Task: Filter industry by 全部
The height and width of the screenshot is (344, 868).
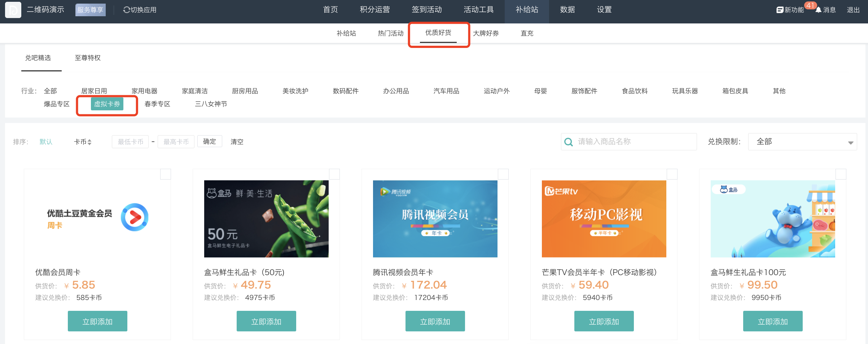Action: pyautogui.click(x=51, y=91)
